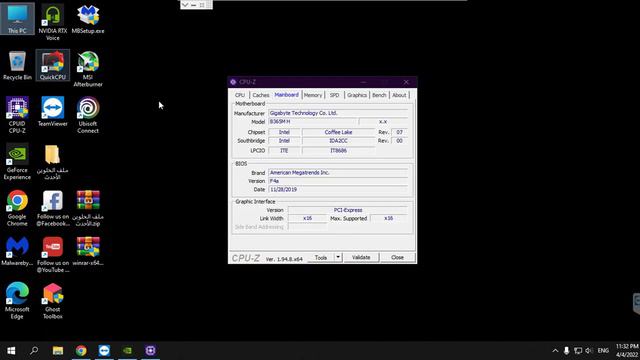Viewport: 640px width, 360px height.
Task: Launch MSI Afterburner shortcut
Action: 88,69
